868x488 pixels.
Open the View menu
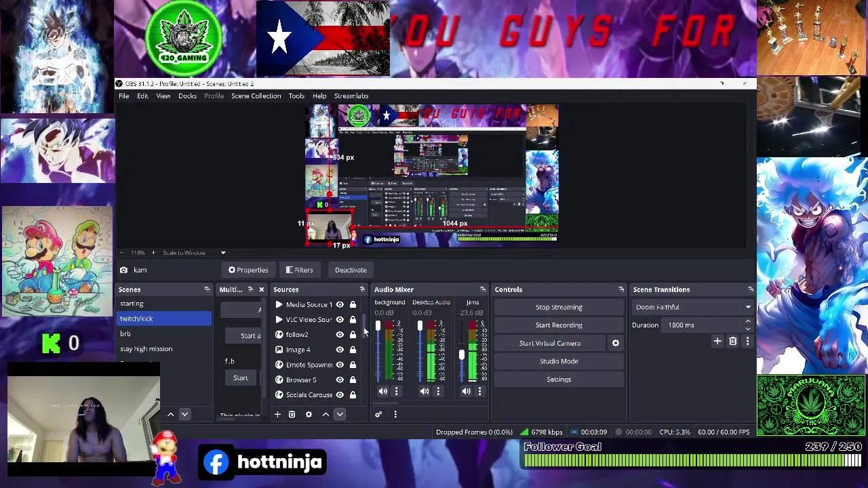pos(163,96)
